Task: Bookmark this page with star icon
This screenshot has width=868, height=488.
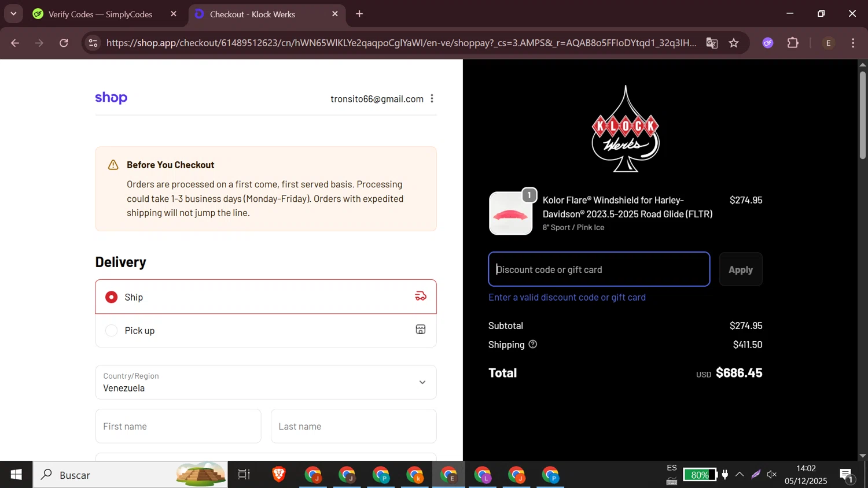Action: [734, 43]
